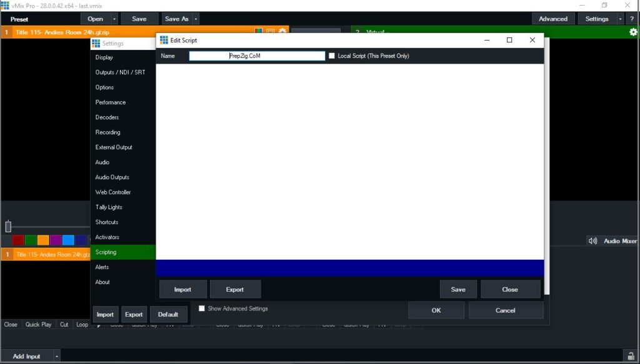Open Performance settings page

[123, 102]
